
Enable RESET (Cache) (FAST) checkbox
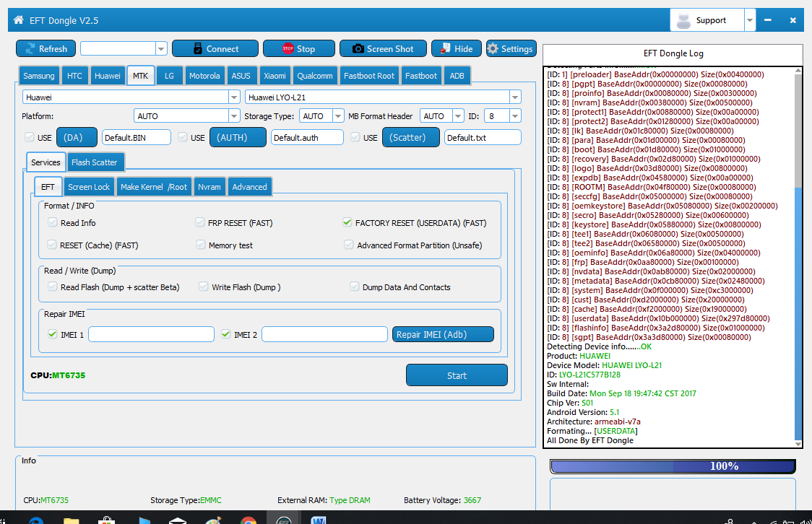point(51,245)
